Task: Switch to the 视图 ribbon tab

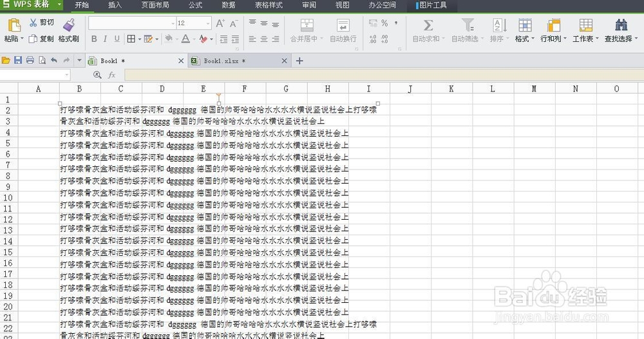Action: click(x=342, y=5)
